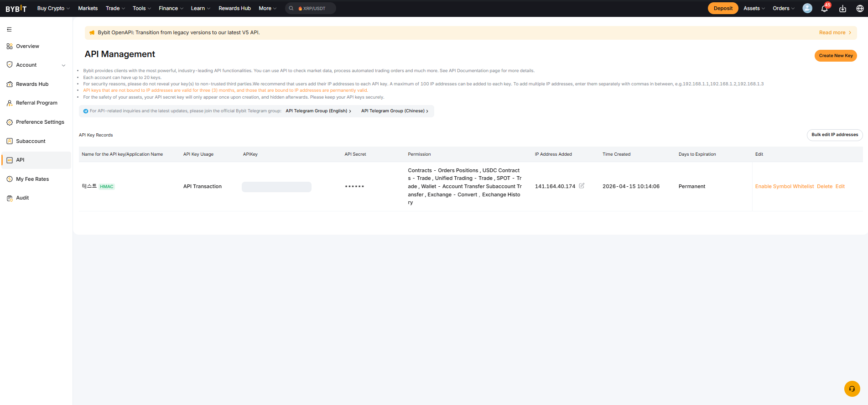
Task: Open the Tools dropdown menu
Action: [x=142, y=8]
